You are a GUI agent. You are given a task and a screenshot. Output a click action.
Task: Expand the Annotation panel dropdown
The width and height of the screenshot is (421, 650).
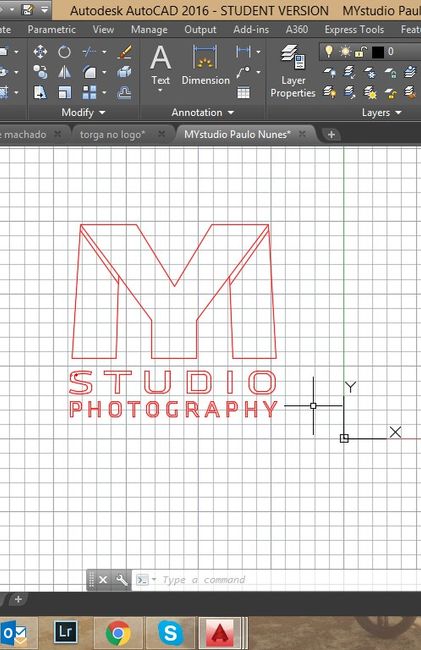(203, 112)
